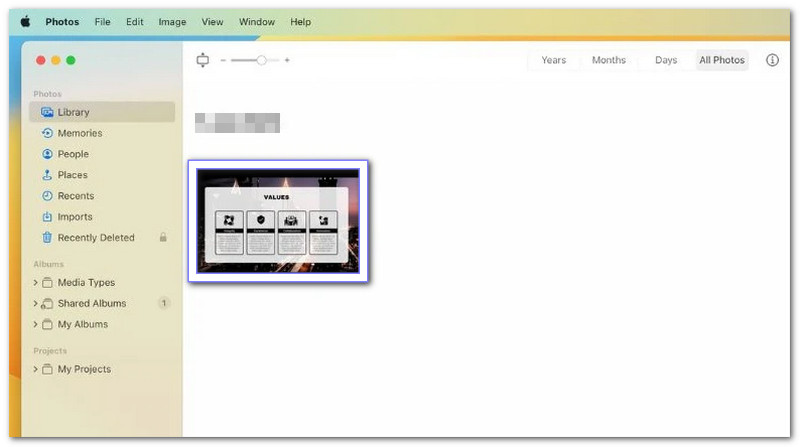Open the Apple menu
This screenshot has height=447, width=800.
pyautogui.click(x=25, y=21)
